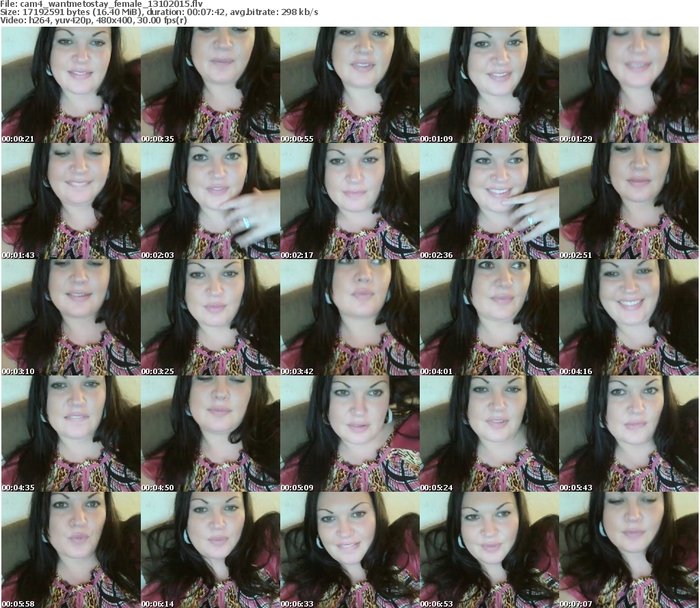Select the Video codec h264 info line
The width and height of the screenshot is (700, 608).
click(93, 21)
